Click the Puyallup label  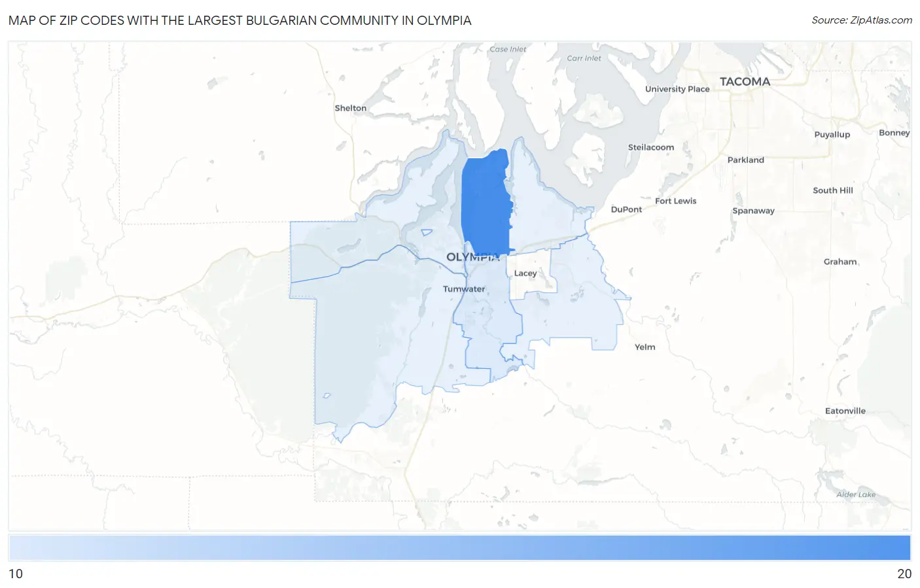pyautogui.click(x=832, y=135)
